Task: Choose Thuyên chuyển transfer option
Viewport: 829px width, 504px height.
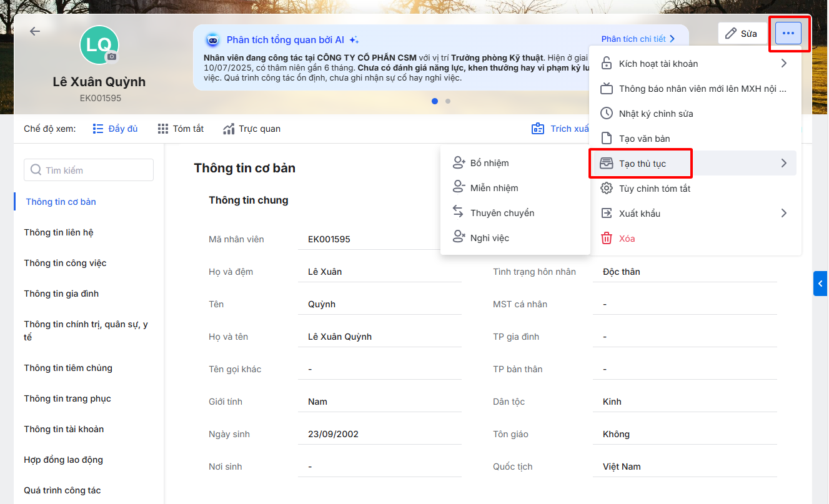Action: point(502,213)
